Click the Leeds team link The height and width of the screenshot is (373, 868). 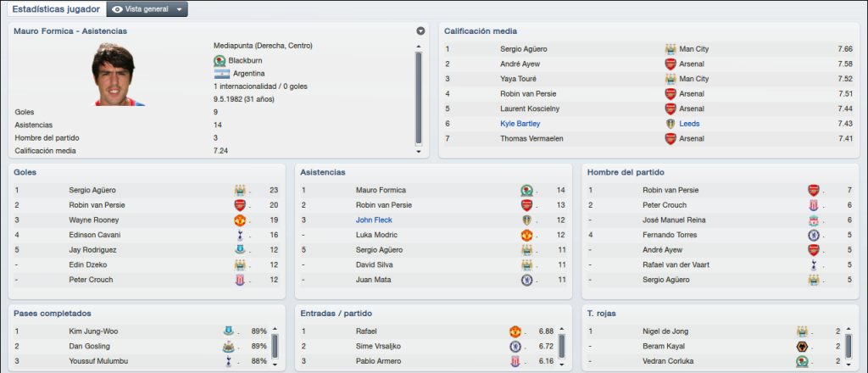click(690, 124)
